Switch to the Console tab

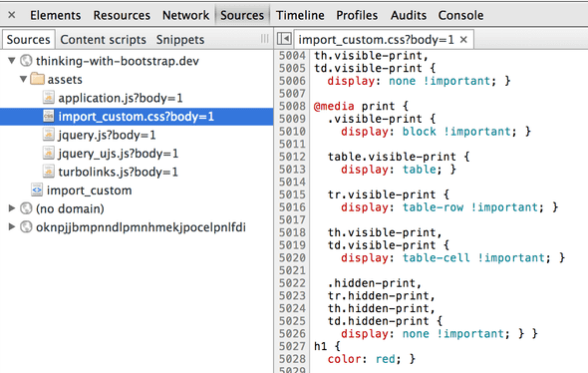click(x=460, y=15)
